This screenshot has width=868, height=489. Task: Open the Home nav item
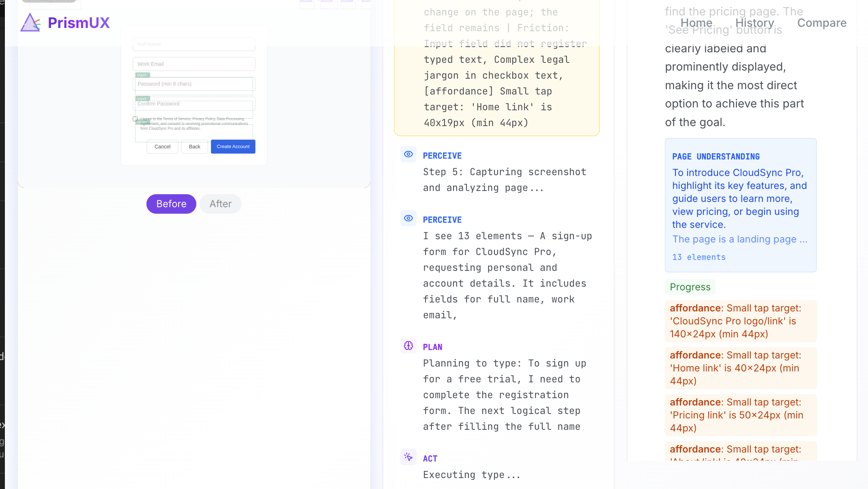point(696,23)
